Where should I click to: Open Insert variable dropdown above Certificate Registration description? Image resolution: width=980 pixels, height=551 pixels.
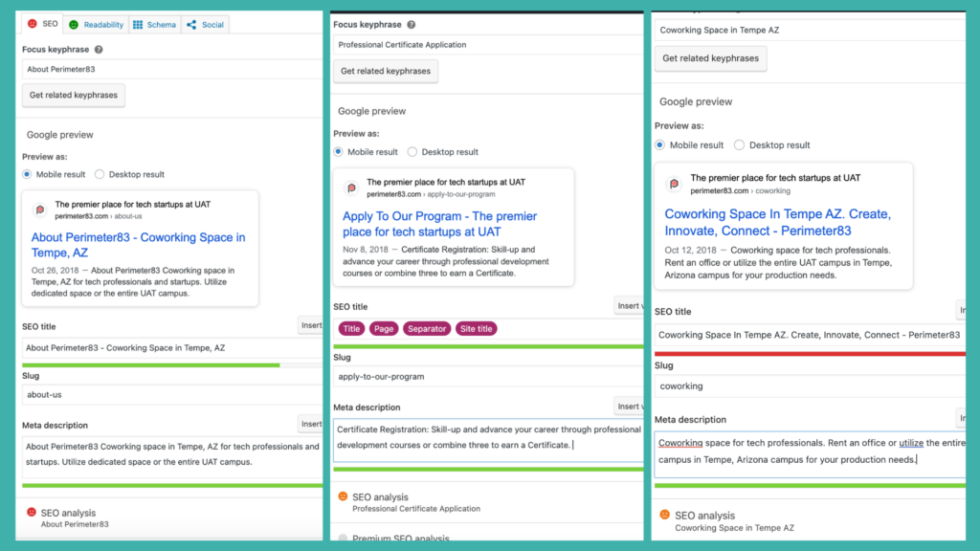(x=628, y=406)
